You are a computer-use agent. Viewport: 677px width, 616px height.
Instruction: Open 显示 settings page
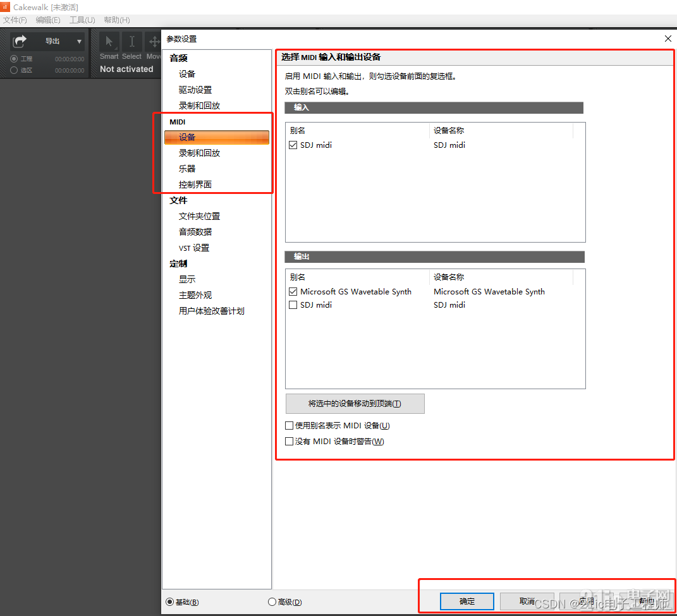(x=187, y=279)
